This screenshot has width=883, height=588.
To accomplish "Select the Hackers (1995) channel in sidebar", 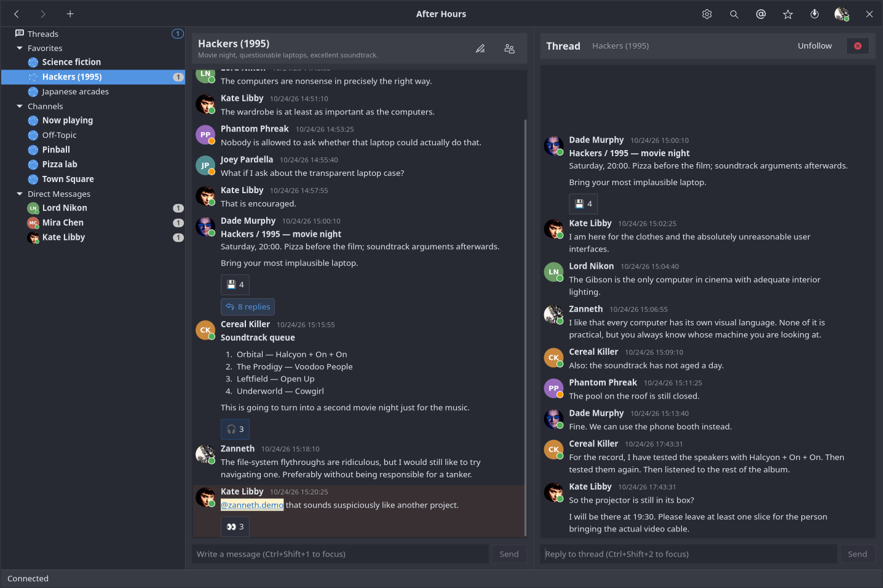I will [93, 77].
